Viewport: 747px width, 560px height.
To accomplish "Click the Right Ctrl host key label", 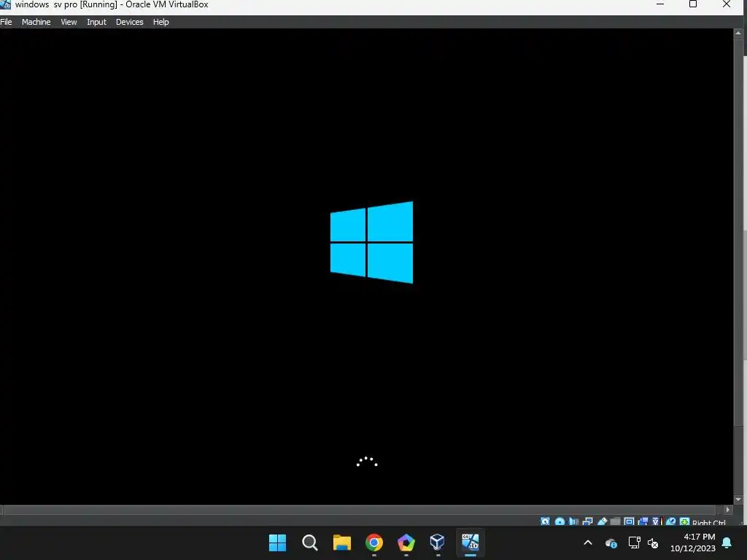I will [709, 522].
